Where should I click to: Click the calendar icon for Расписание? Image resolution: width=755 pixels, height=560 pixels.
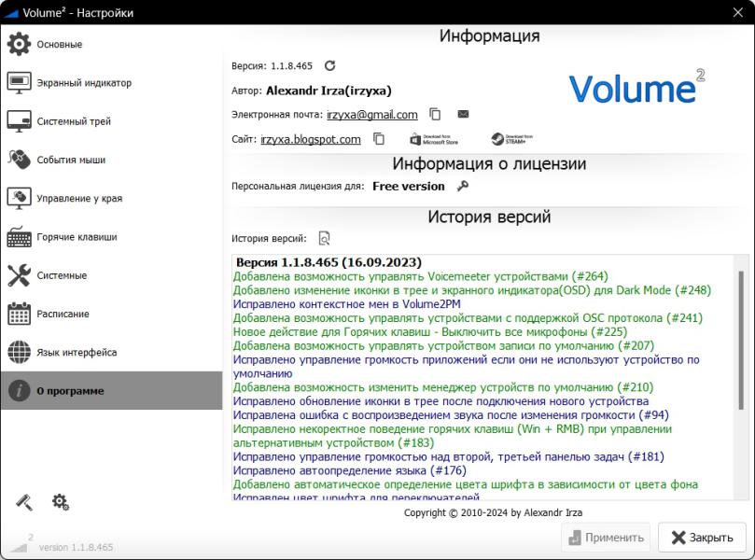pyautogui.click(x=19, y=314)
